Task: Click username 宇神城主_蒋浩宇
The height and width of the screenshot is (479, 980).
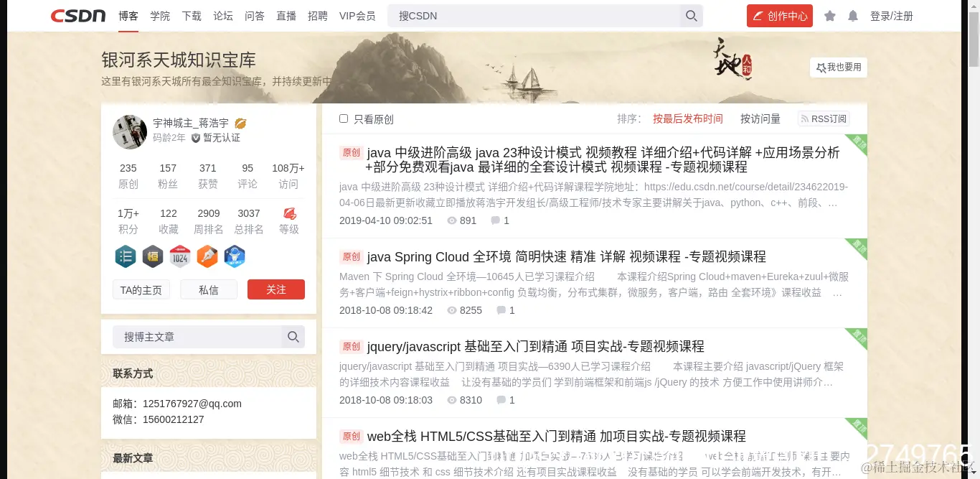Action: point(191,124)
